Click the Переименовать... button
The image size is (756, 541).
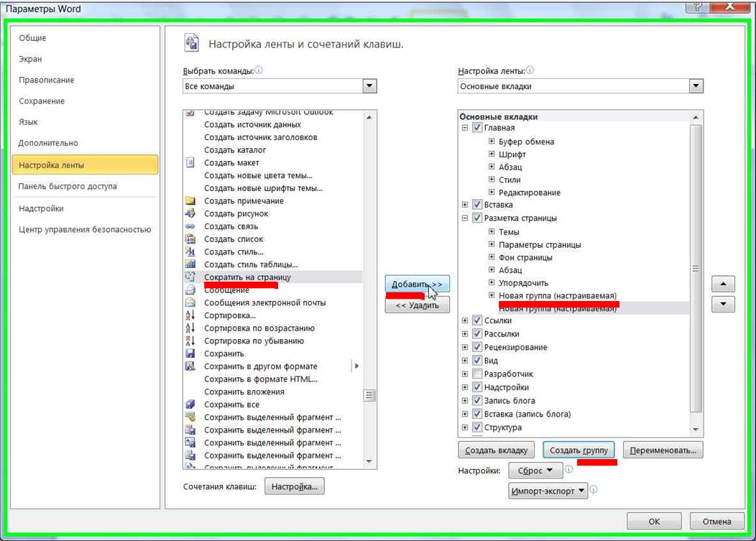(x=663, y=450)
